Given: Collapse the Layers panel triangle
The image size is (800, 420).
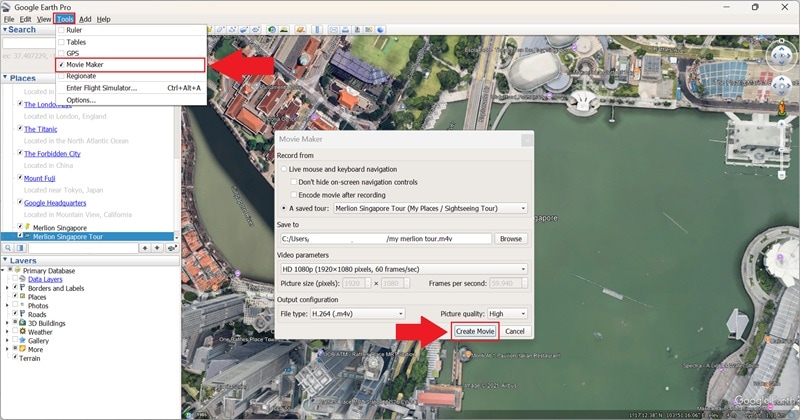Looking at the screenshot, I should 5,260.
